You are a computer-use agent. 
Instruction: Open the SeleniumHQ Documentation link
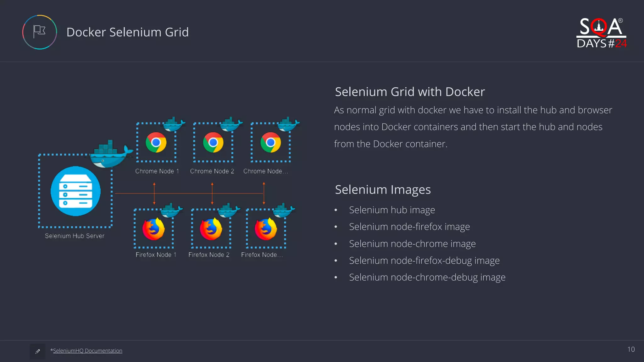point(87,351)
